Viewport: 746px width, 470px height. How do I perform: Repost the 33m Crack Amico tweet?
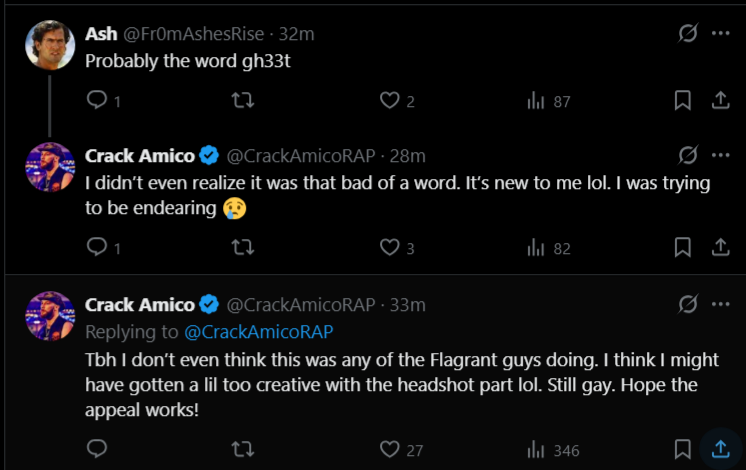(241, 449)
